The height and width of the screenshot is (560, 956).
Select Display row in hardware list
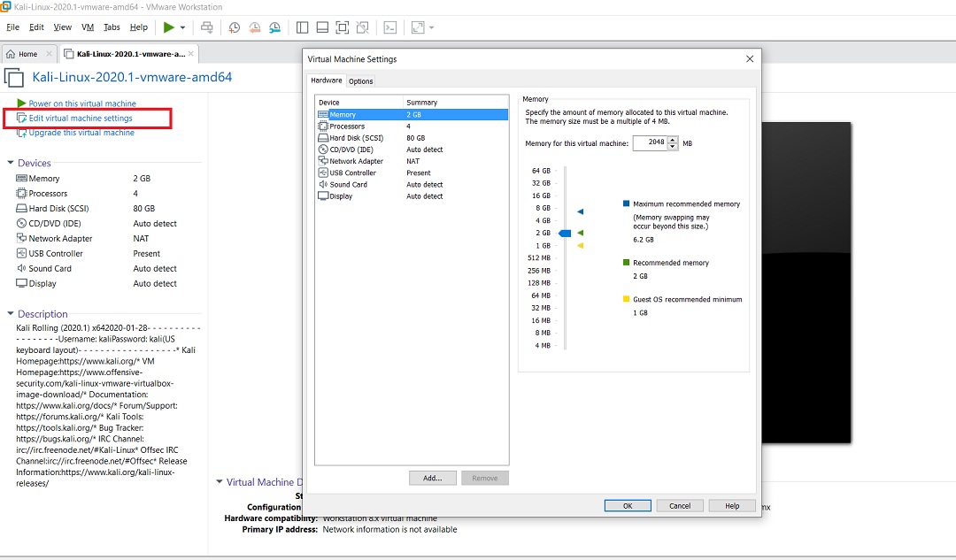click(412, 196)
